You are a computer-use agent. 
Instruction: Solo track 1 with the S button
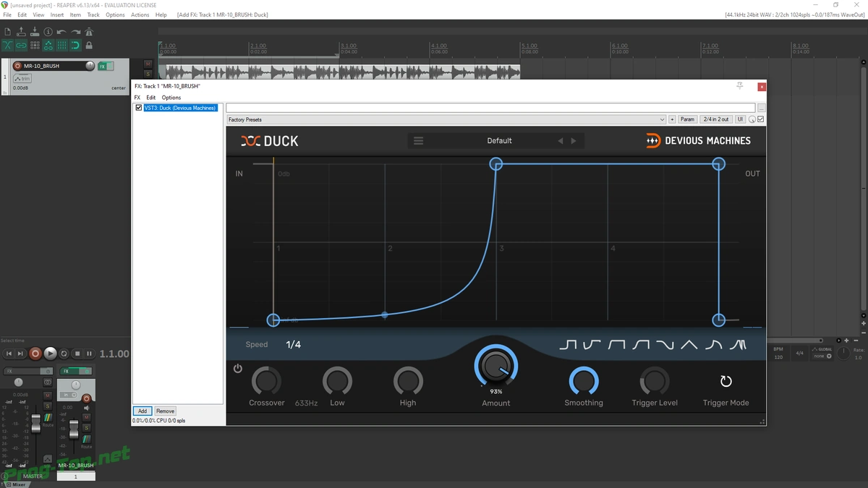tap(148, 74)
